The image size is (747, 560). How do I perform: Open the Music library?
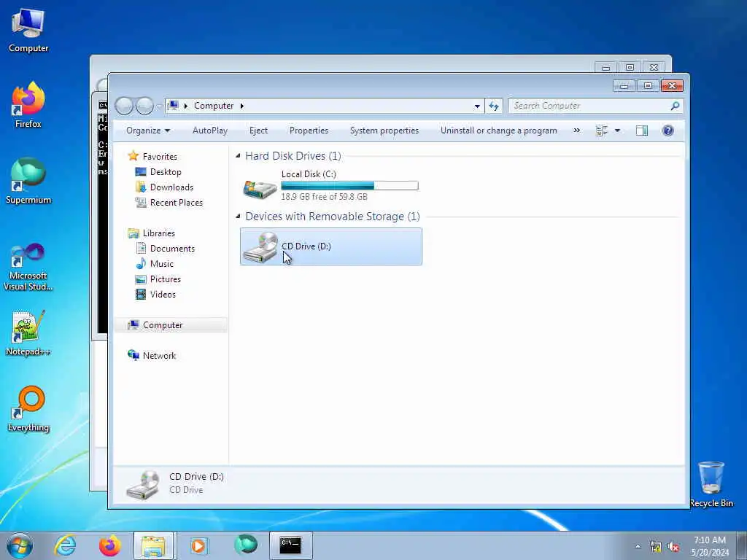point(161,264)
